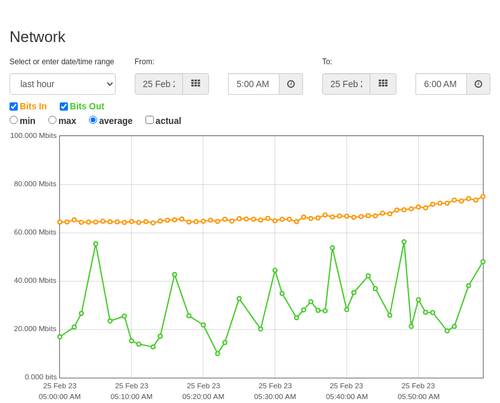Image resolution: width=500 pixels, height=403 pixels.
Task: Click the From date field '25 Feb'
Action: click(x=159, y=84)
